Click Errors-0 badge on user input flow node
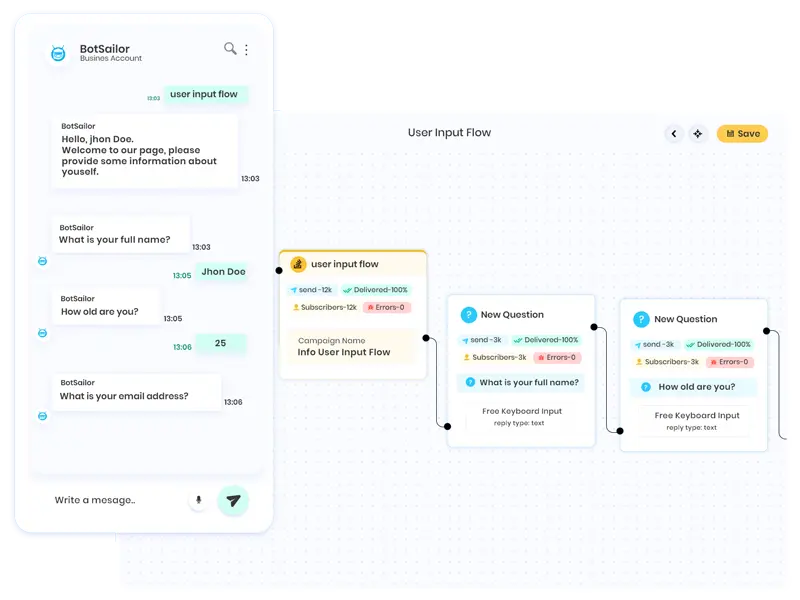Viewport: 800px width, 600px height. pyautogui.click(x=385, y=308)
